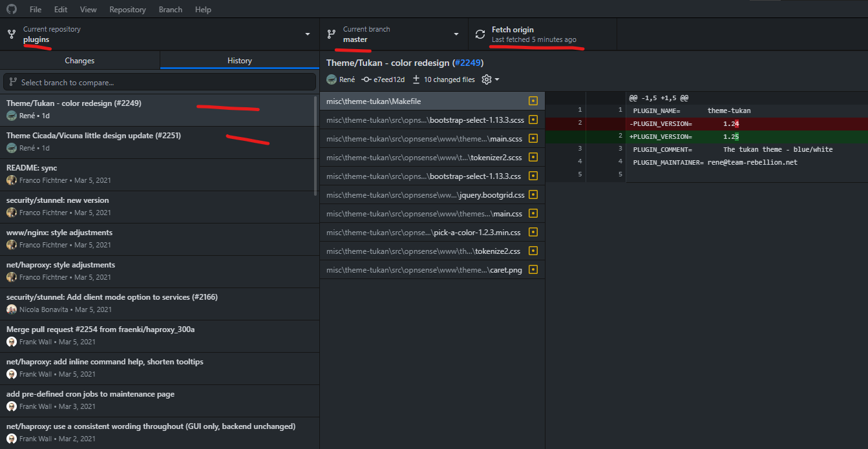
Task: Click commit hash e7eed12d
Action: pyautogui.click(x=389, y=79)
